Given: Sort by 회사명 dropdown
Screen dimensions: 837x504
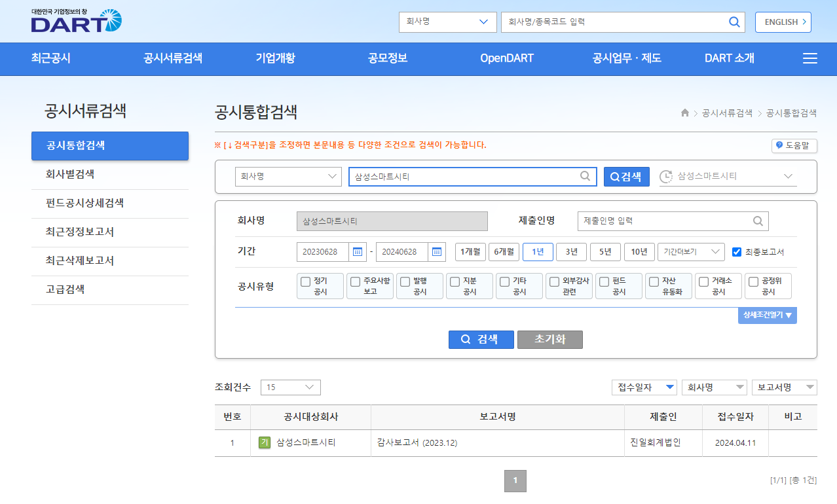Looking at the screenshot, I should click(x=714, y=387).
